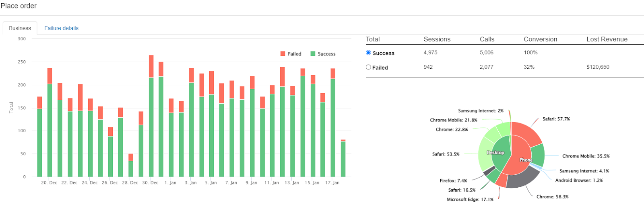Click the Conversion column header
Screen dimensions: 644x217
540,39
